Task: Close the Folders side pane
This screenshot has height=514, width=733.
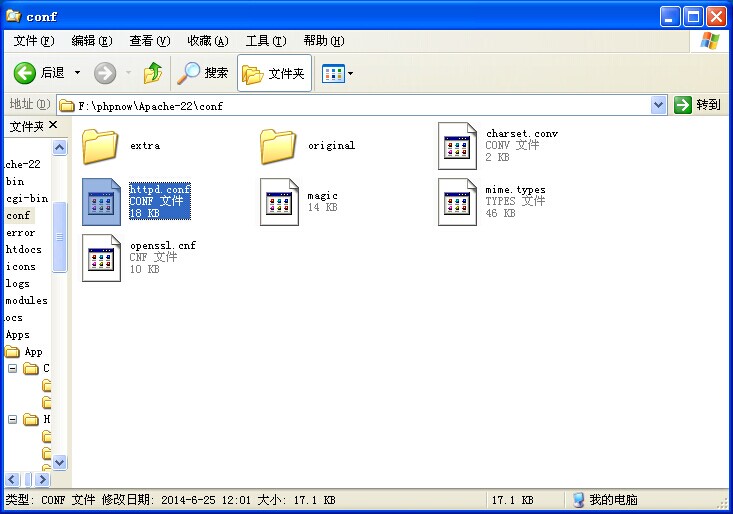Action: (x=53, y=125)
